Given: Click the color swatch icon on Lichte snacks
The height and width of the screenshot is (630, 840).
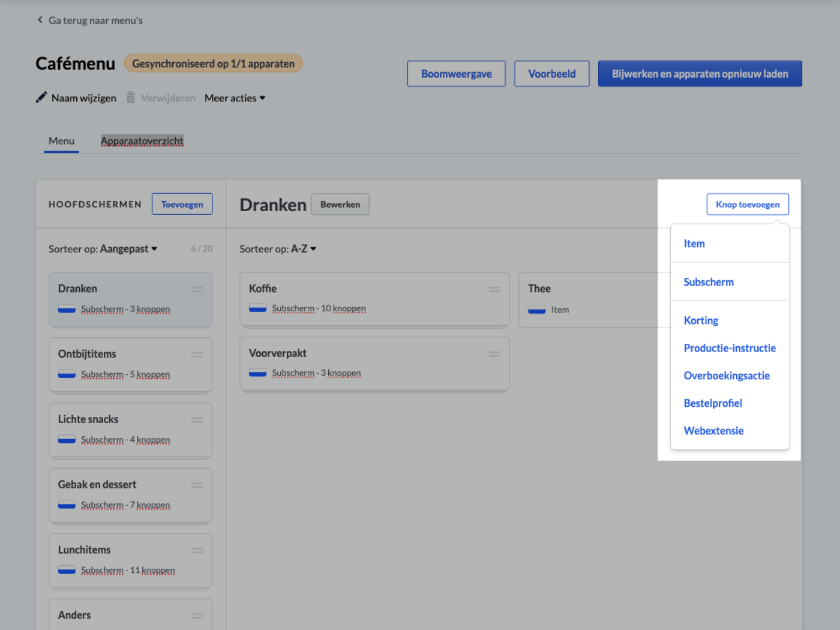Looking at the screenshot, I should click(67, 440).
